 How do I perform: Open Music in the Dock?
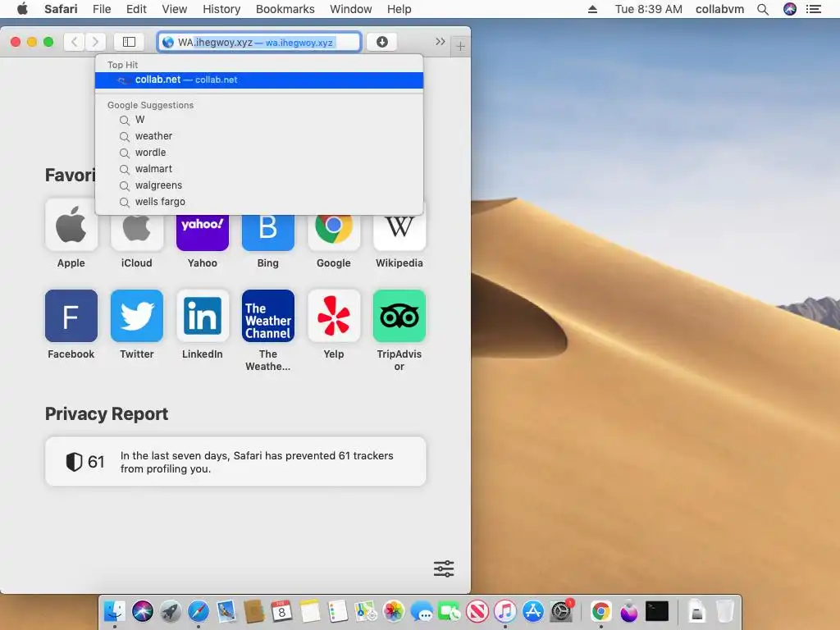click(505, 610)
